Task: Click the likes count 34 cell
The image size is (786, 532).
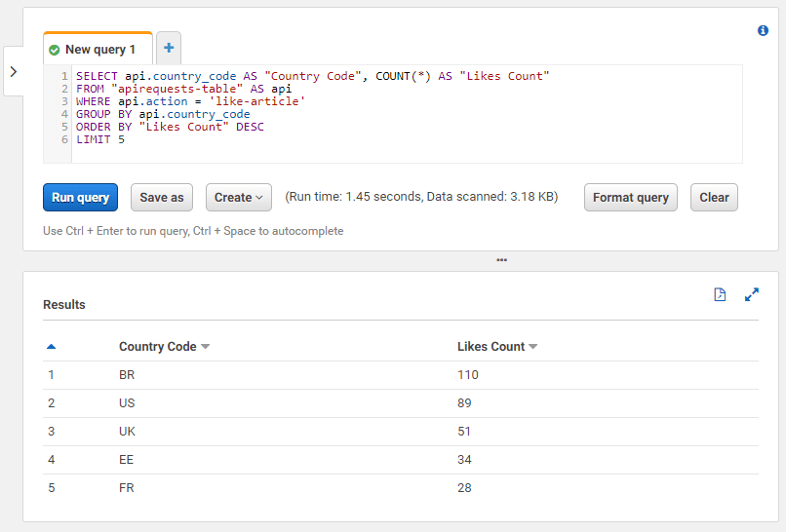Action: pyautogui.click(x=464, y=460)
